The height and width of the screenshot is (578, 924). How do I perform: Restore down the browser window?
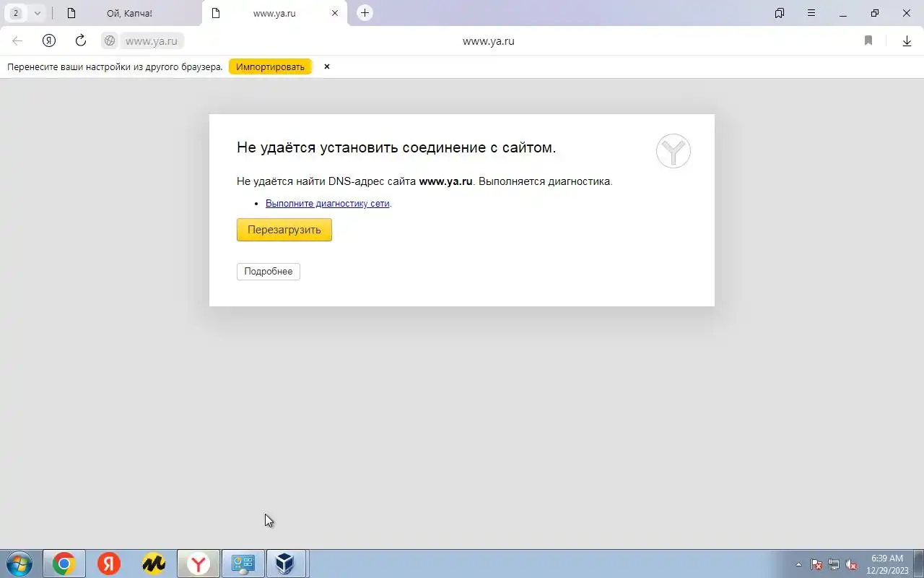pos(875,13)
